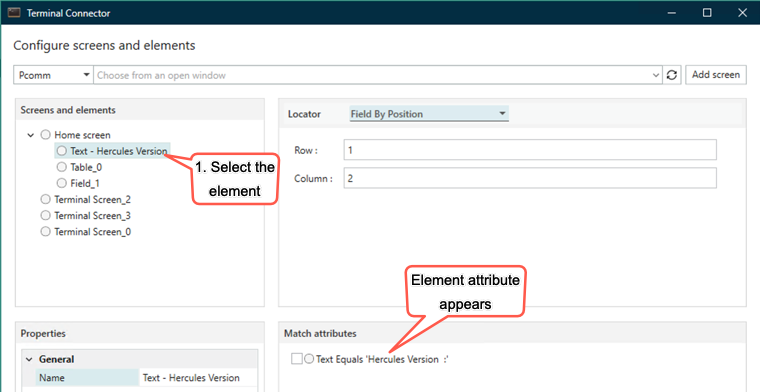Screen dimensions: 760x392
Task: Open the Choose from an open window combo box
Action: pos(378,75)
